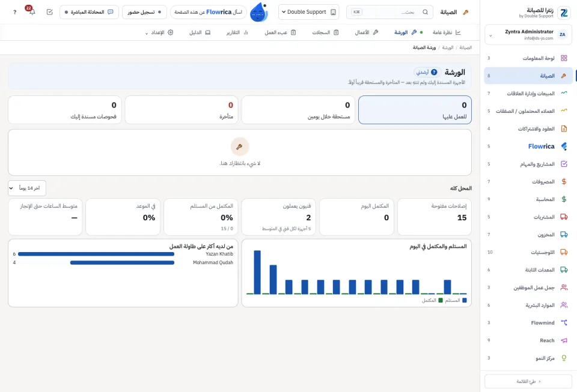This screenshot has height=392, width=577.
Task: Click the في الموعد stat card
Action: (123, 217)
